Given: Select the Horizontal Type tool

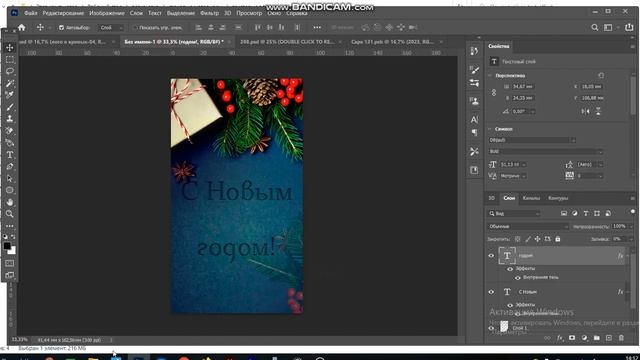Looking at the screenshot, I should tap(10, 155).
